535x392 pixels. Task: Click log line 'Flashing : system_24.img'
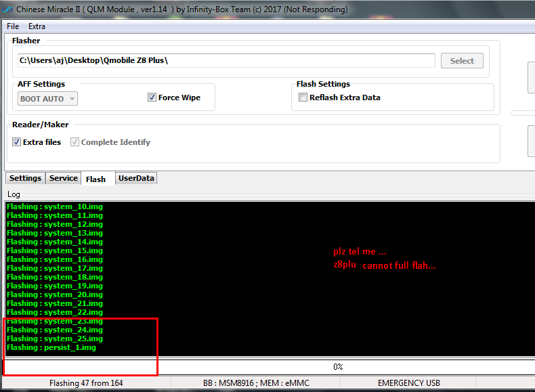point(55,330)
